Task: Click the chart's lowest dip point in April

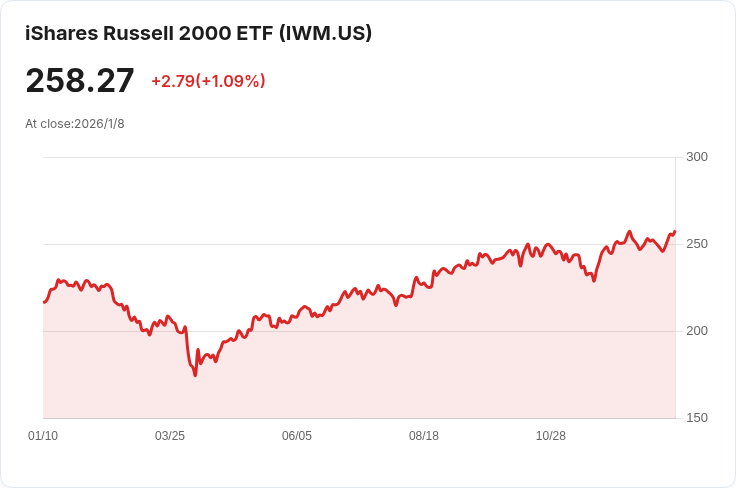Action: pos(195,375)
